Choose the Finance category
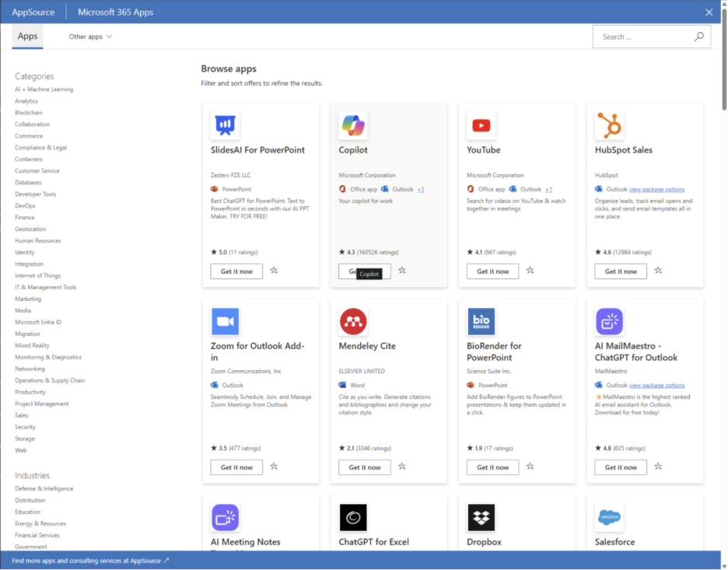This screenshot has height=570, width=728. pos(25,217)
